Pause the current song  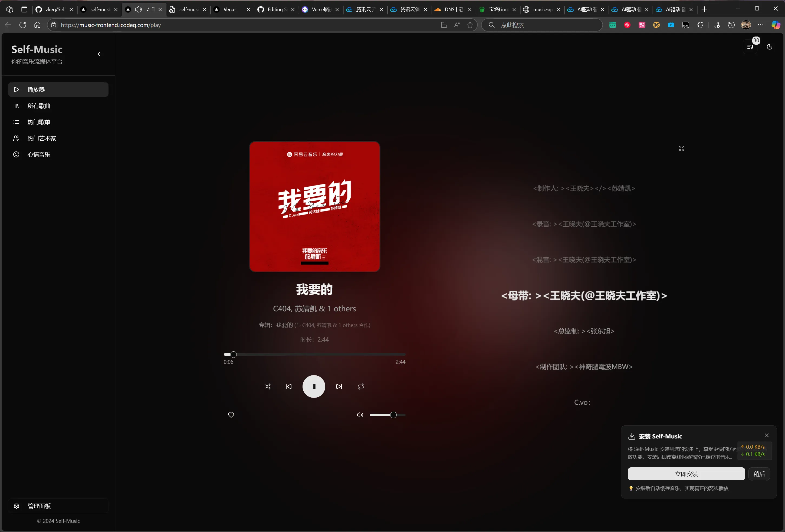coord(314,386)
